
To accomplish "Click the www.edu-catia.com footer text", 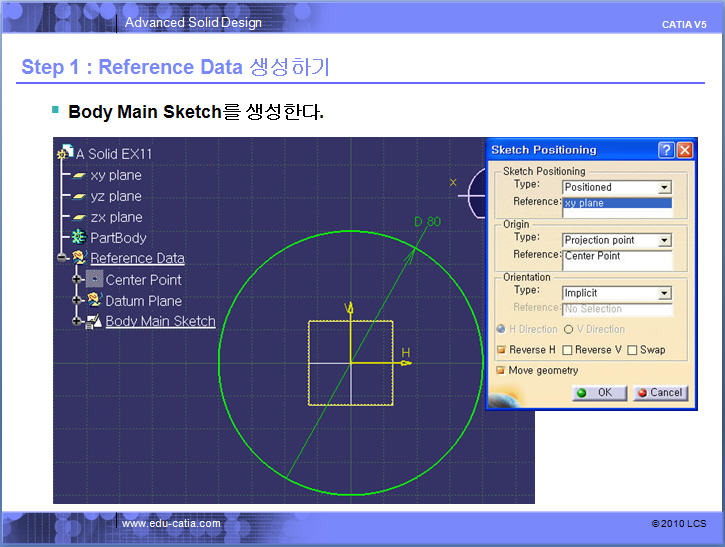I will pyautogui.click(x=171, y=523).
